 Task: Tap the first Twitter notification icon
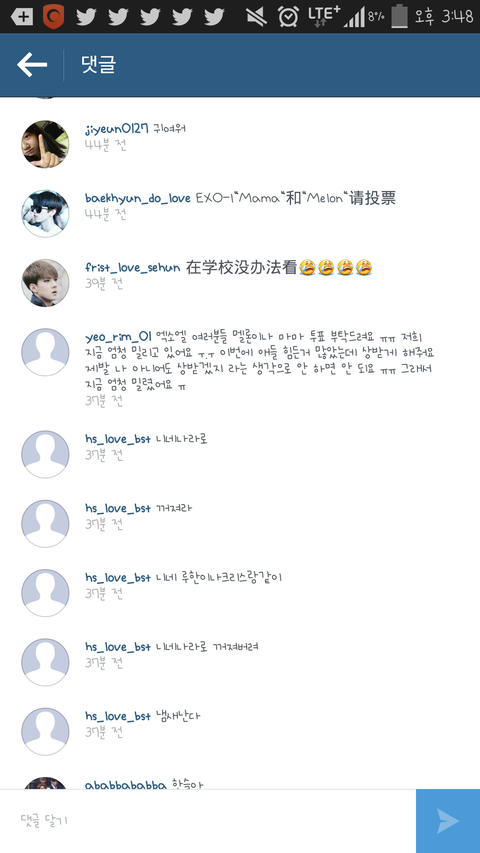coord(86,17)
